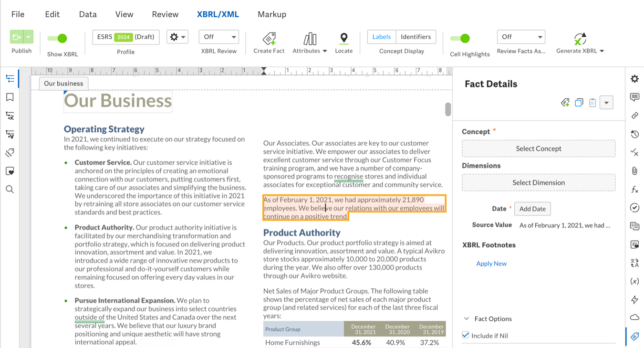Screen dimensions: 644x348
Task: Open the Data menu
Action: [x=88, y=14]
